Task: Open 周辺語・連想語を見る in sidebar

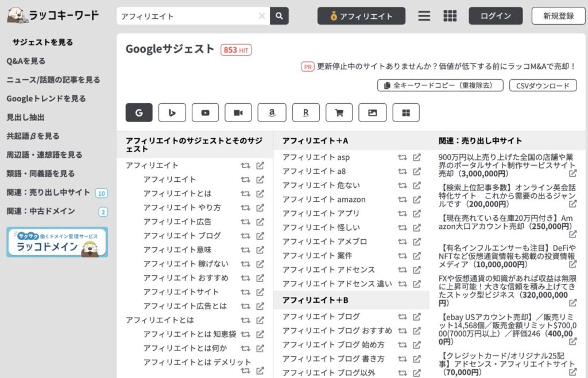Action: 44,155
